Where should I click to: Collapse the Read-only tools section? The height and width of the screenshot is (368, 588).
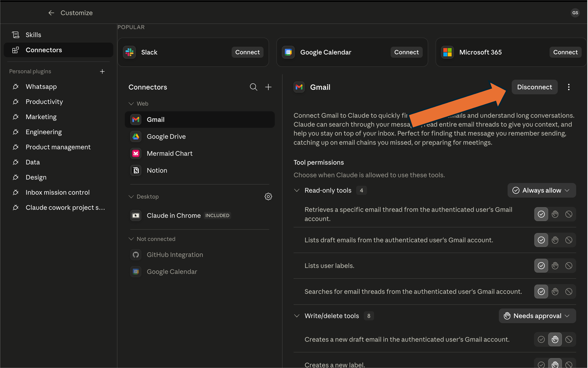297,190
